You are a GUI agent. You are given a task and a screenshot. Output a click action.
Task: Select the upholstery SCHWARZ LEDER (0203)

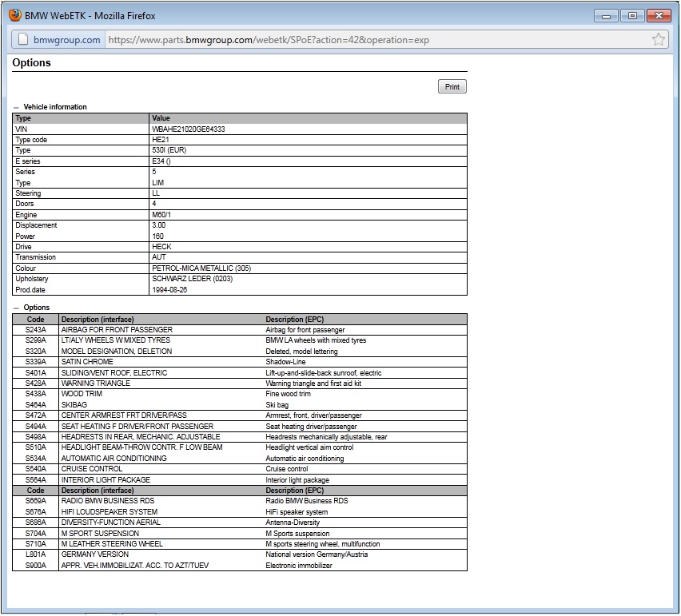click(x=193, y=279)
